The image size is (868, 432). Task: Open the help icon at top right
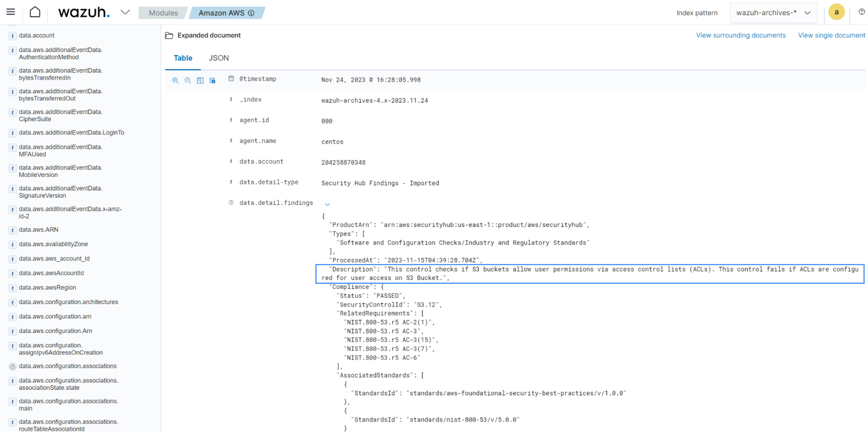pos(861,12)
